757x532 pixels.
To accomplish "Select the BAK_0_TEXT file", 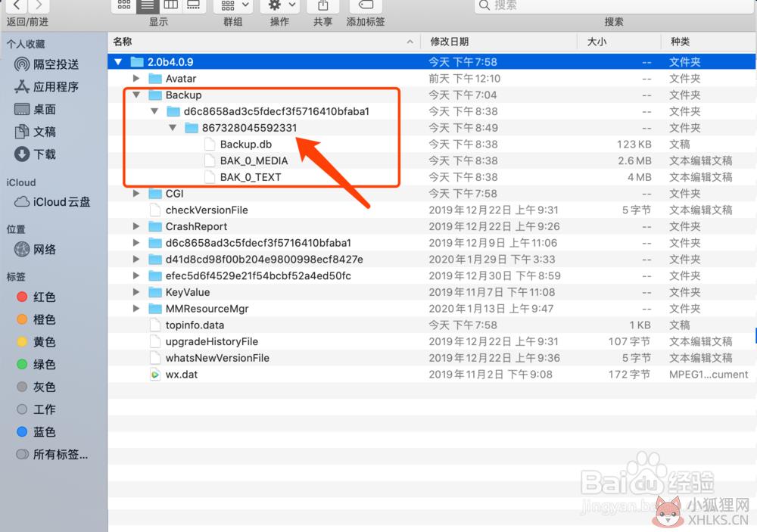I will (251, 177).
